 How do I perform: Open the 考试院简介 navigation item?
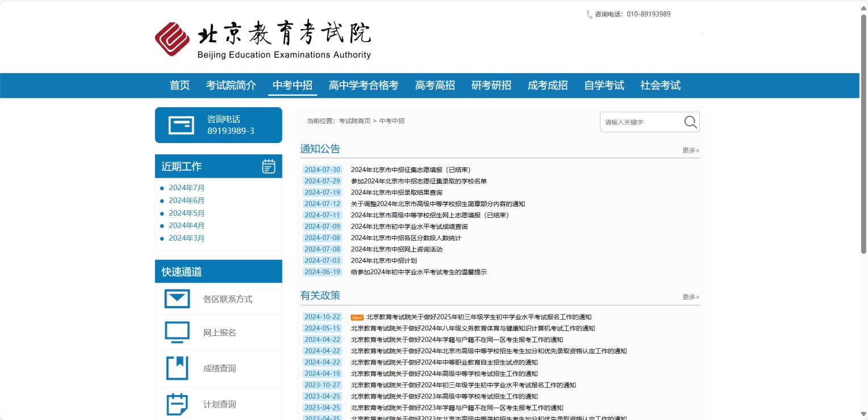pyautogui.click(x=231, y=85)
